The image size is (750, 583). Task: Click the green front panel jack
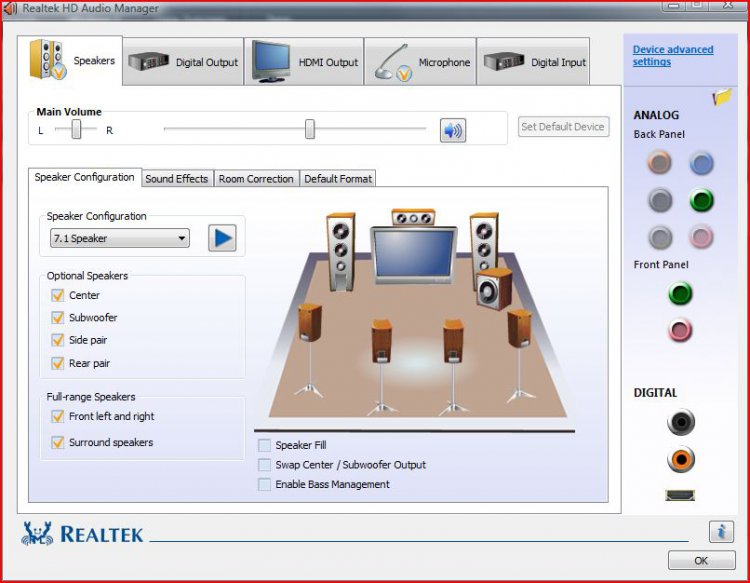click(x=680, y=293)
